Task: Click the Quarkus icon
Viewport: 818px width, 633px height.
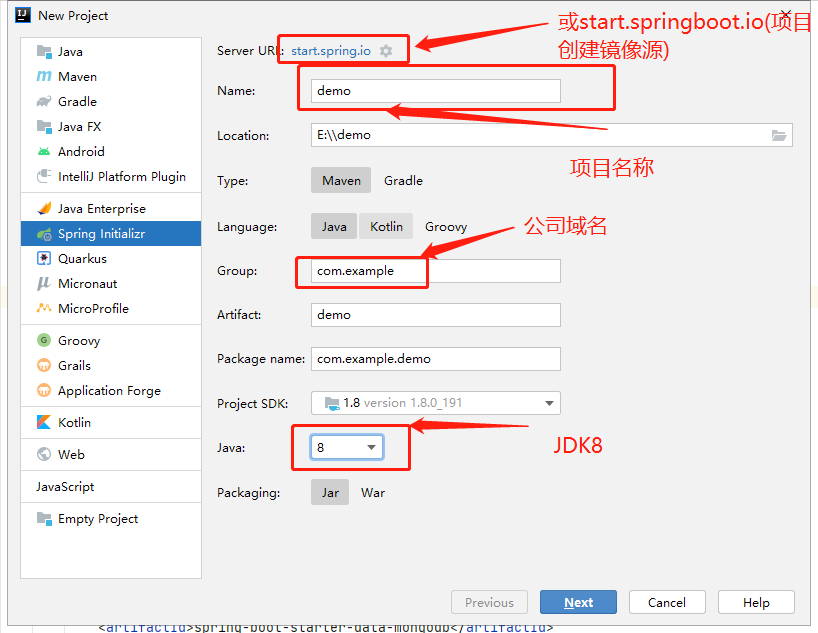Action: click(44, 258)
